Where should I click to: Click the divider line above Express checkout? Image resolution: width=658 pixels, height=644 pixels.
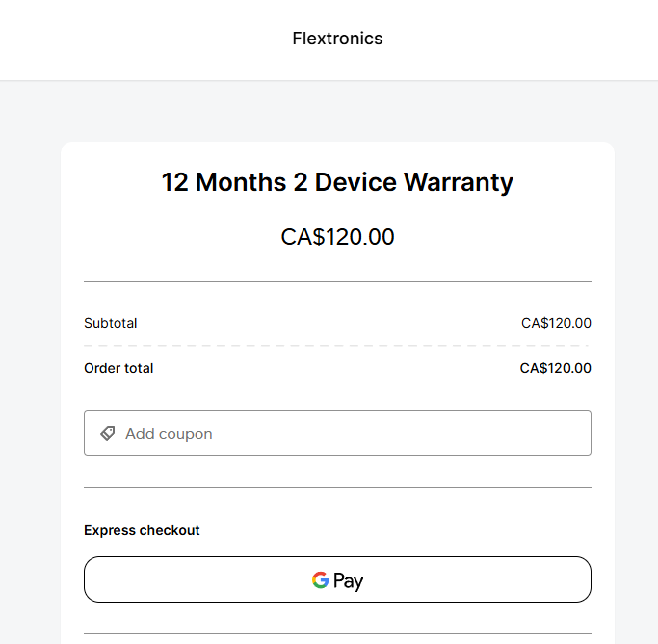click(x=337, y=487)
